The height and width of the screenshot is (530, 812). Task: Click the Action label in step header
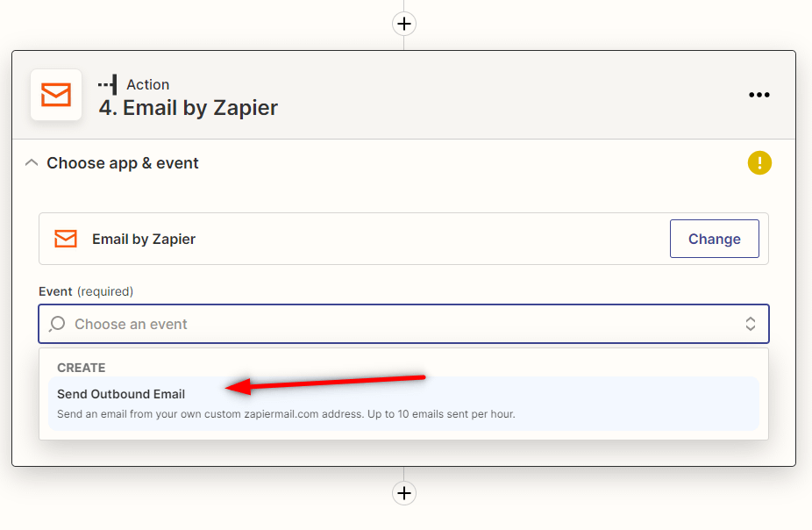tap(148, 84)
